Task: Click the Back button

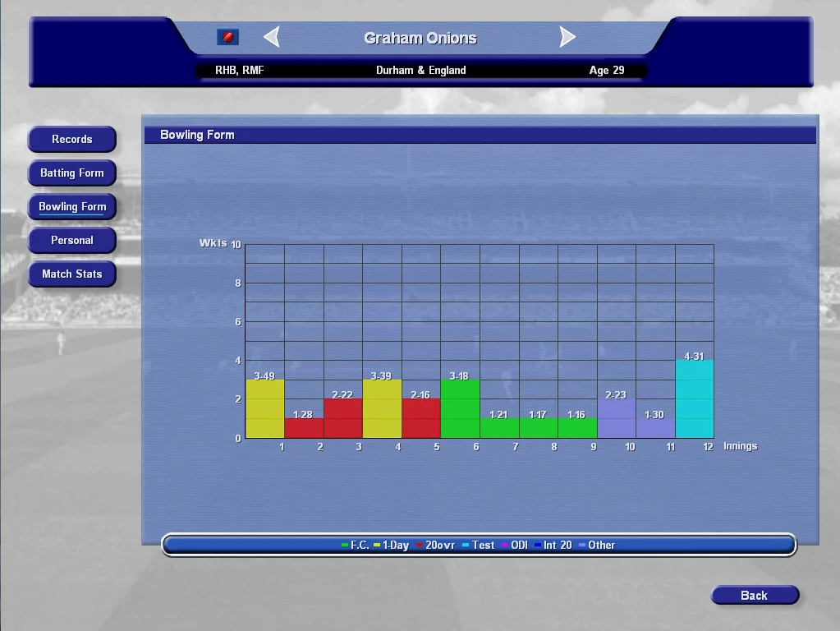Action: 755,596
